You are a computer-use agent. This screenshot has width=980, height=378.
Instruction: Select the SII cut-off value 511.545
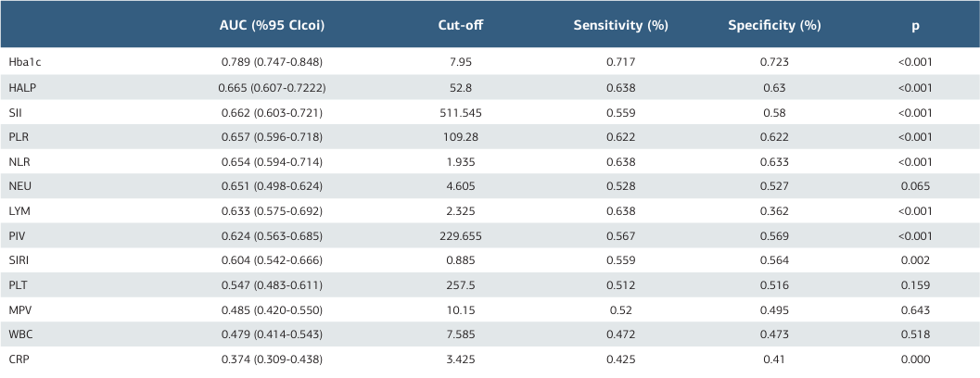[461, 112]
